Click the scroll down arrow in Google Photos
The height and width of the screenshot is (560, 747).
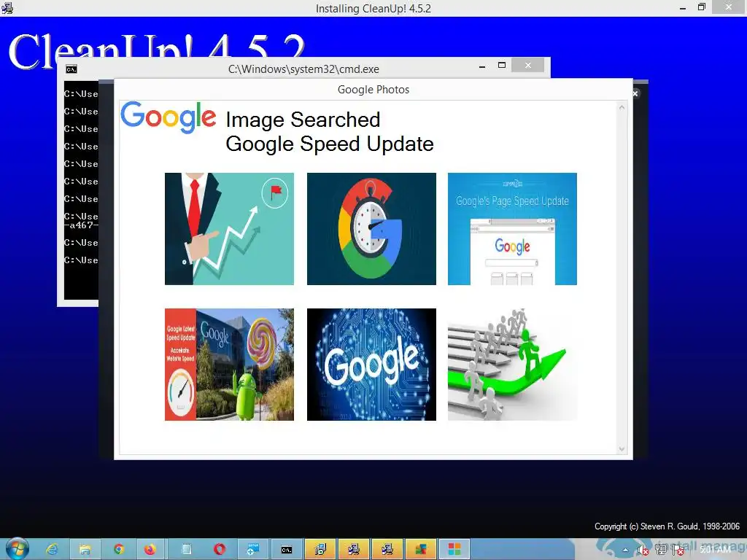(x=622, y=448)
